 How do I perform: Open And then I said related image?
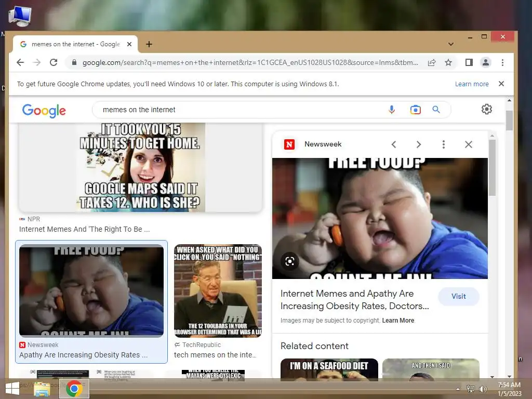[431, 369]
